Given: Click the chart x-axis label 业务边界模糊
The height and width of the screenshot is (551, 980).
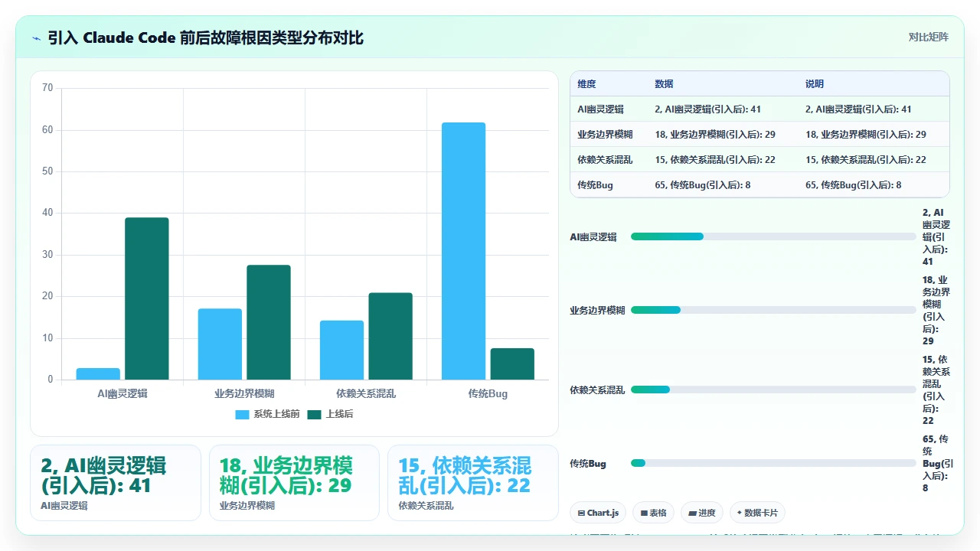Looking at the screenshot, I should (x=244, y=393).
